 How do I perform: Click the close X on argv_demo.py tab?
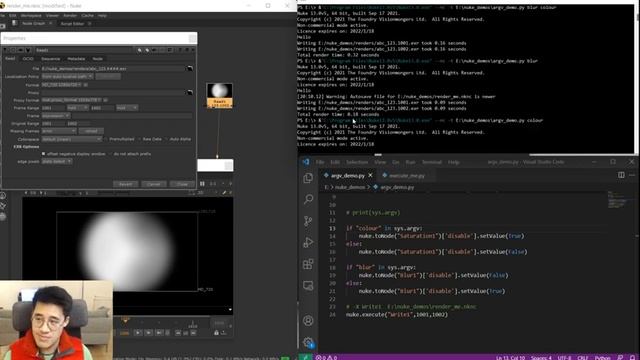[x=370, y=175]
